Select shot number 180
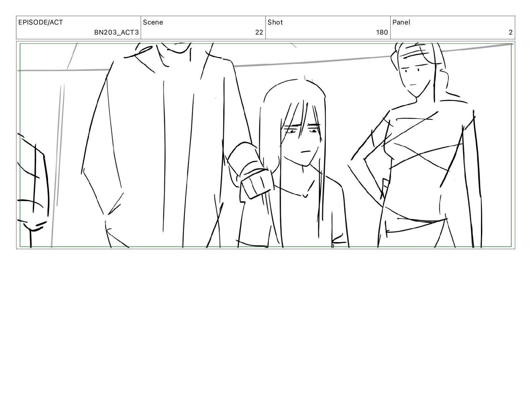Image resolution: width=532 pixels, height=411 pixels. tap(382, 33)
